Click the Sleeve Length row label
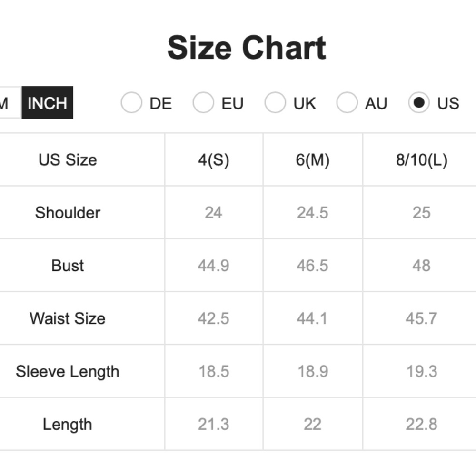The height and width of the screenshot is (476, 476). pos(68,372)
